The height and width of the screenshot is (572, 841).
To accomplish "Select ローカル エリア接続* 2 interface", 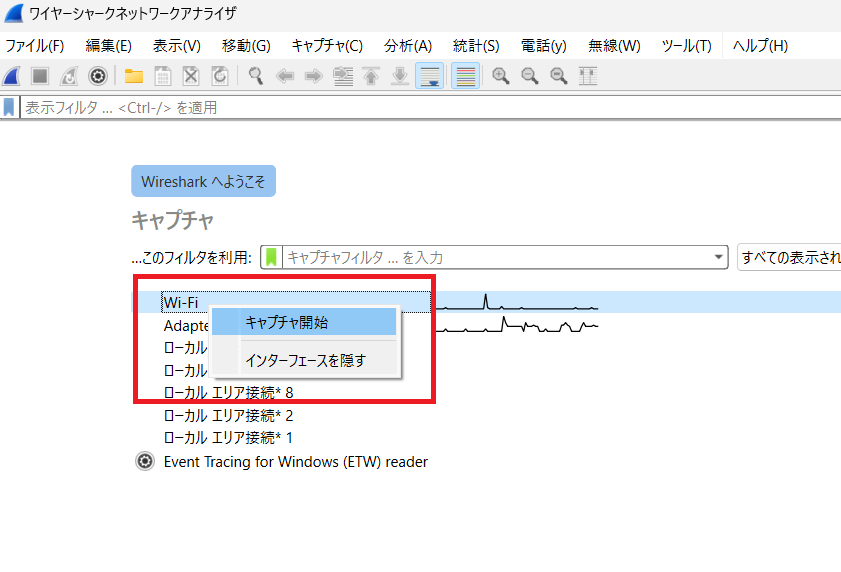I will coord(228,415).
